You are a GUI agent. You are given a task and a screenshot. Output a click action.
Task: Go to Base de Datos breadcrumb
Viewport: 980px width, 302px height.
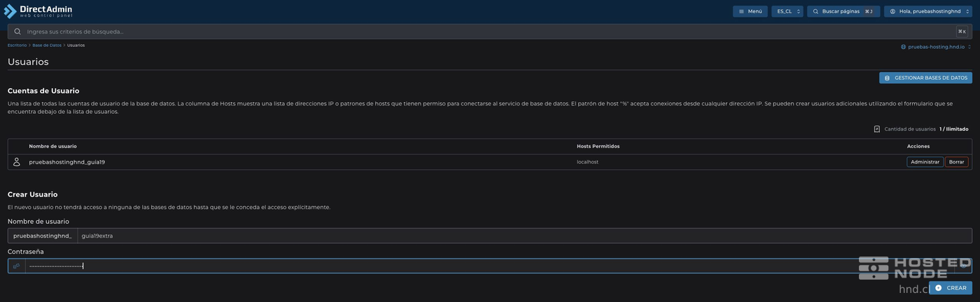(x=47, y=45)
